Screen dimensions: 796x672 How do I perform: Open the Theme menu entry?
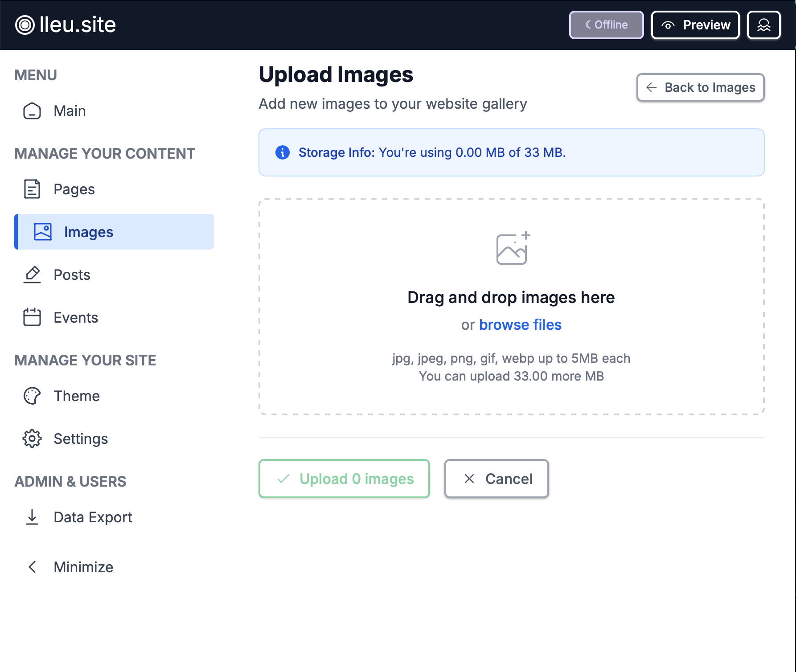pyautogui.click(x=77, y=396)
